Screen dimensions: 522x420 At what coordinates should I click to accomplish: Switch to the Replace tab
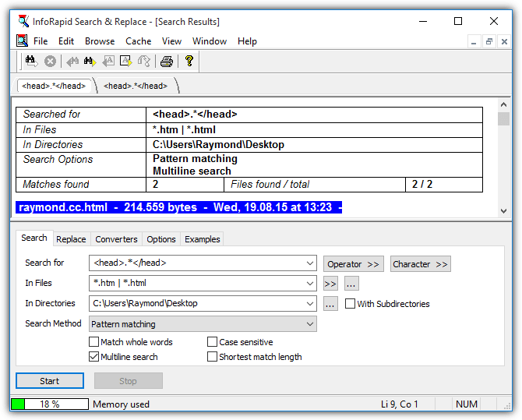(71, 239)
